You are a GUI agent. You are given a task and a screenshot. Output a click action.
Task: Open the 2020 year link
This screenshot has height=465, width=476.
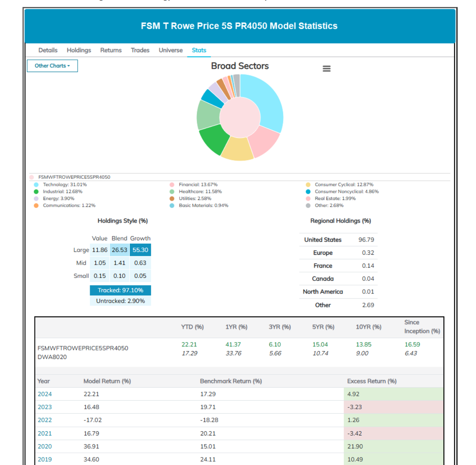pyautogui.click(x=45, y=447)
